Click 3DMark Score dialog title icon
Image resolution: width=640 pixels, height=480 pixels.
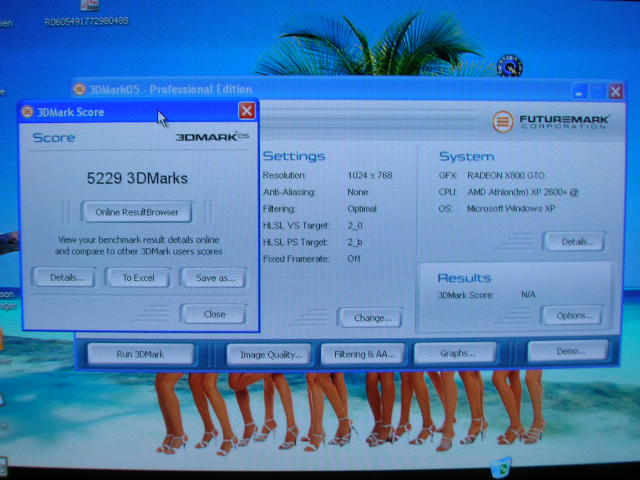pos(27,111)
